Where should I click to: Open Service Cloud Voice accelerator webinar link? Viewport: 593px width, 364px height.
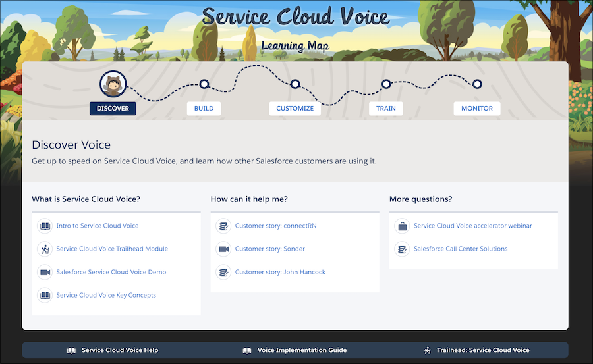(x=472, y=226)
